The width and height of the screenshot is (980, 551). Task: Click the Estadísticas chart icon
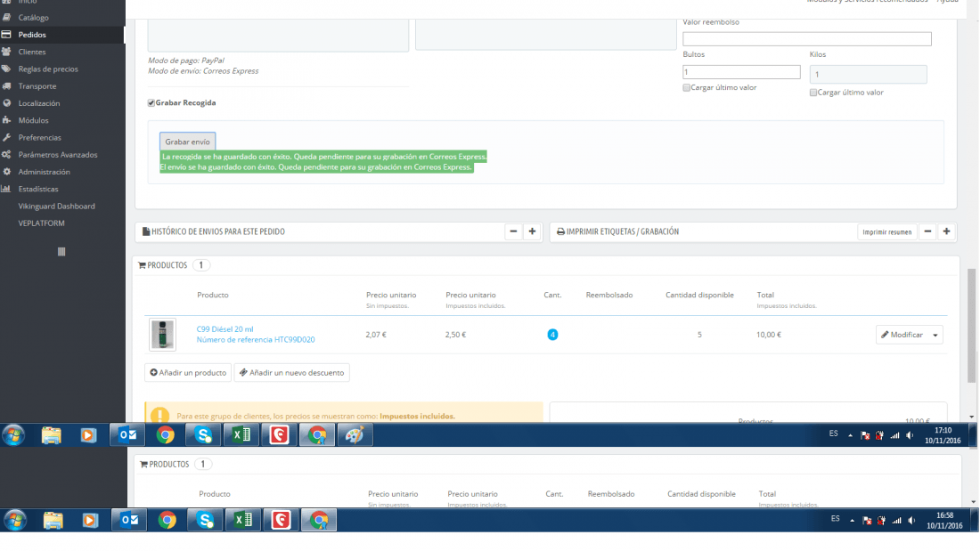[x=6, y=189]
